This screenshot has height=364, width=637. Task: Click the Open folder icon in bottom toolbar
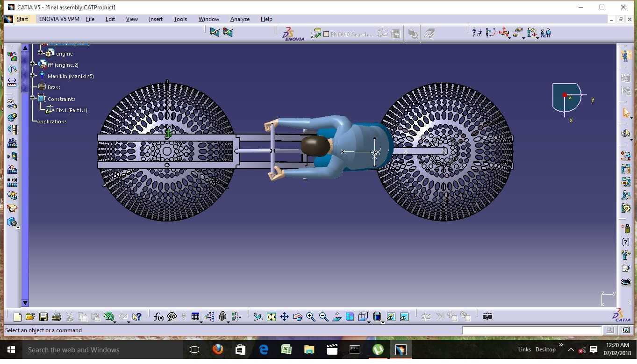(30, 317)
